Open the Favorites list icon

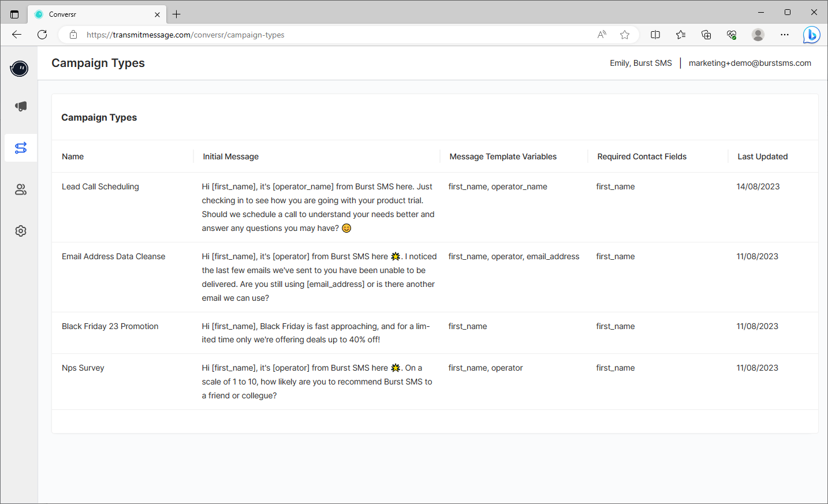pos(681,35)
